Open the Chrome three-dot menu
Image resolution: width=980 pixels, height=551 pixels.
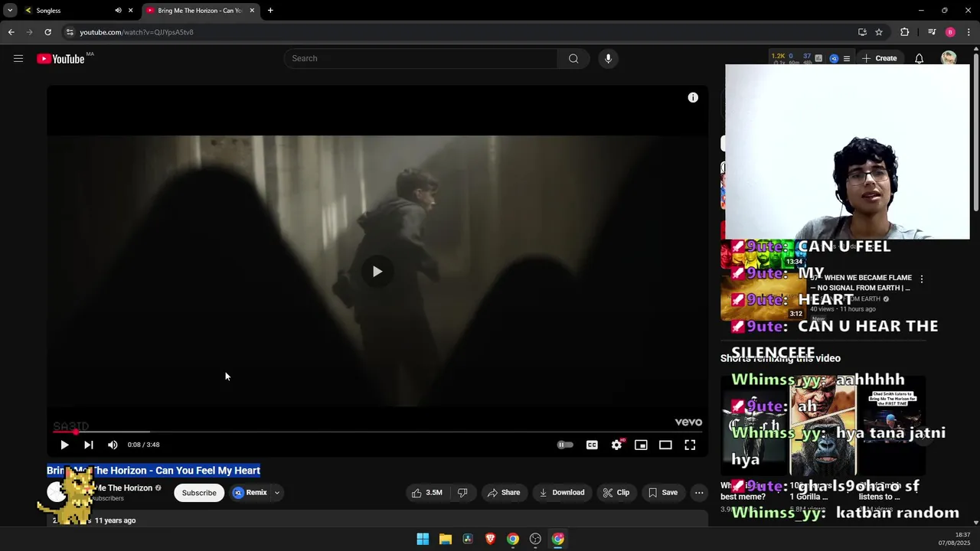pyautogui.click(x=969, y=32)
